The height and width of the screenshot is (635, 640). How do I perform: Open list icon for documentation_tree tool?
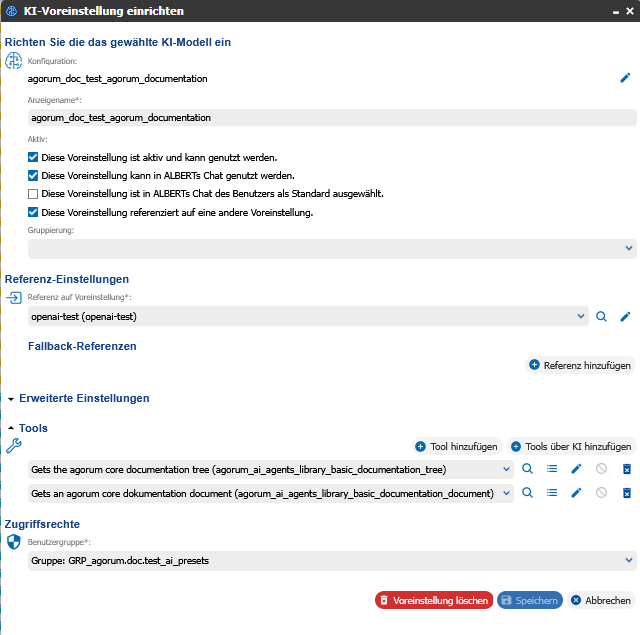pyautogui.click(x=552, y=469)
